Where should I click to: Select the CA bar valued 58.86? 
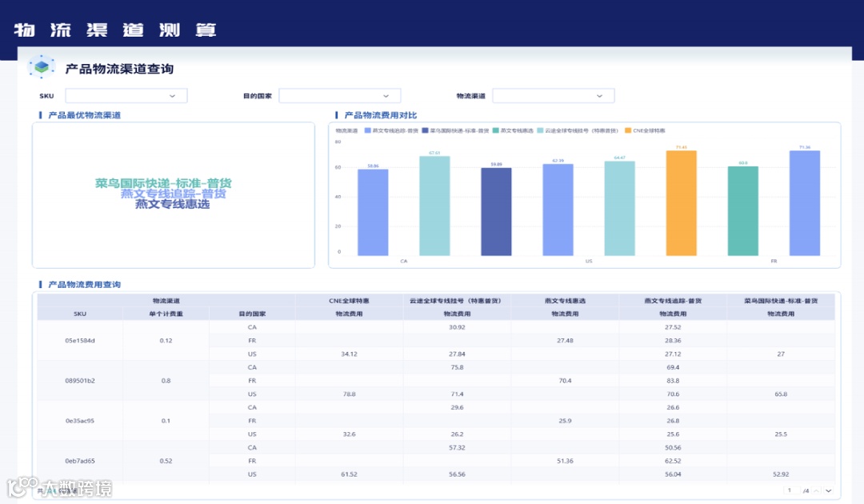(373, 213)
